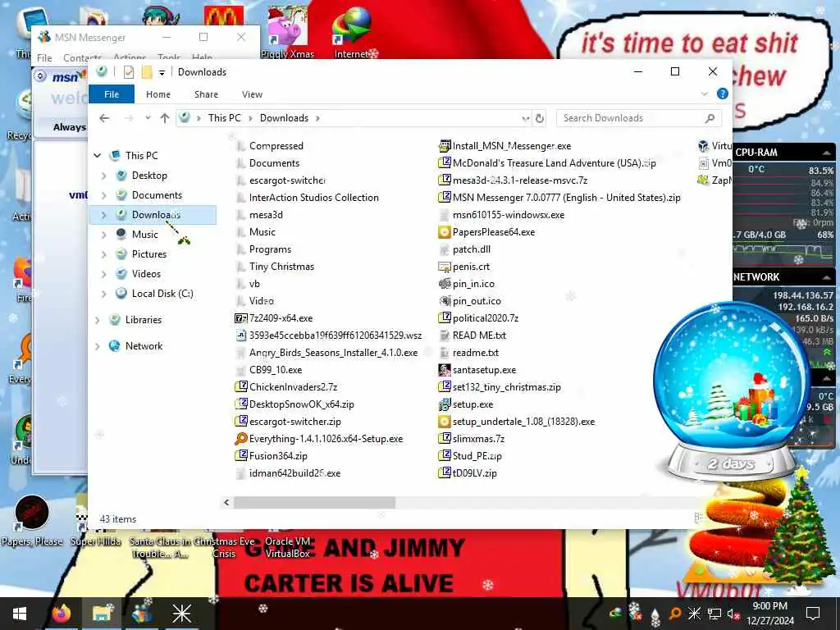Expand the ribbon with chevron

[x=705, y=94]
